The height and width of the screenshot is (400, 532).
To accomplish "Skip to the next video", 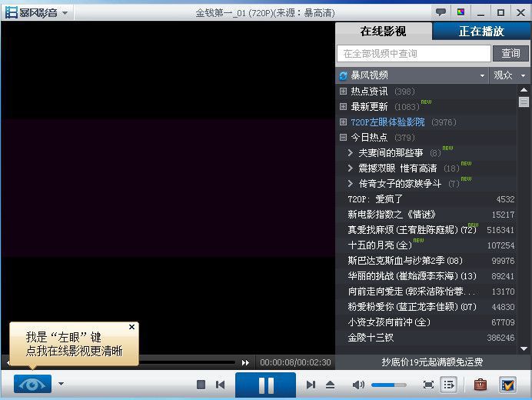I will [311, 385].
